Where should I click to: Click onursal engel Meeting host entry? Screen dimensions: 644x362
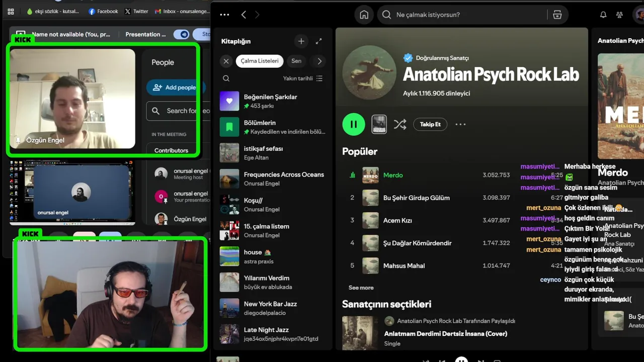coord(181,174)
